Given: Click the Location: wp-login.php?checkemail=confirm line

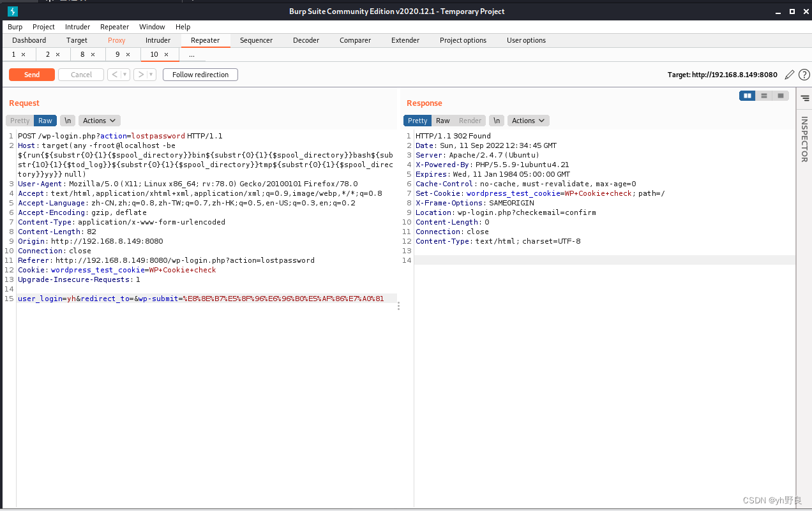Looking at the screenshot, I should pos(506,212).
